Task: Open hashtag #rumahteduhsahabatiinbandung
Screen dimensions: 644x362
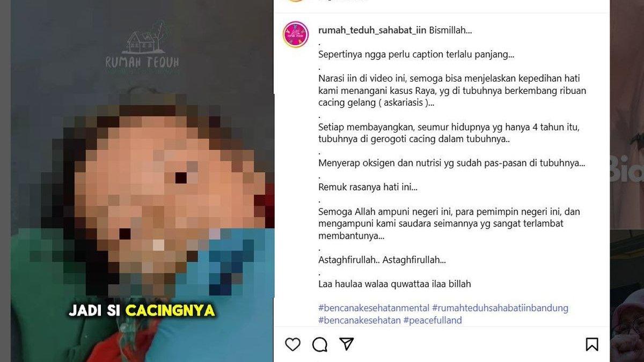Action: (500, 308)
